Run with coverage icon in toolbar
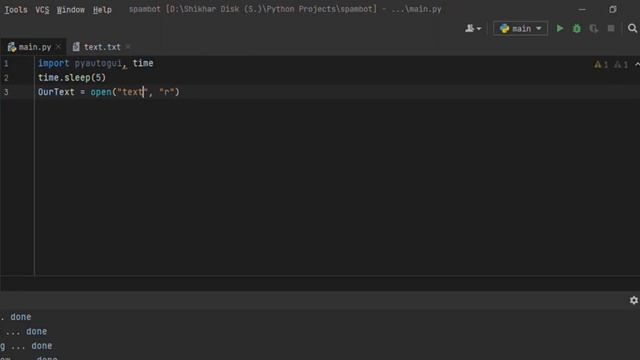The width and height of the screenshot is (640, 360). click(x=594, y=29)
